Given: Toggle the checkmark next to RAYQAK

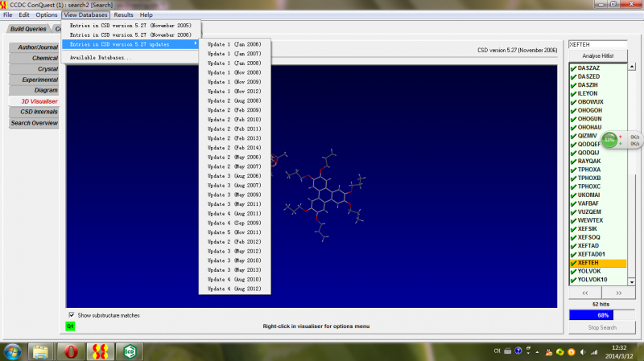Looking at the screenshot, I should coord(574,162).
